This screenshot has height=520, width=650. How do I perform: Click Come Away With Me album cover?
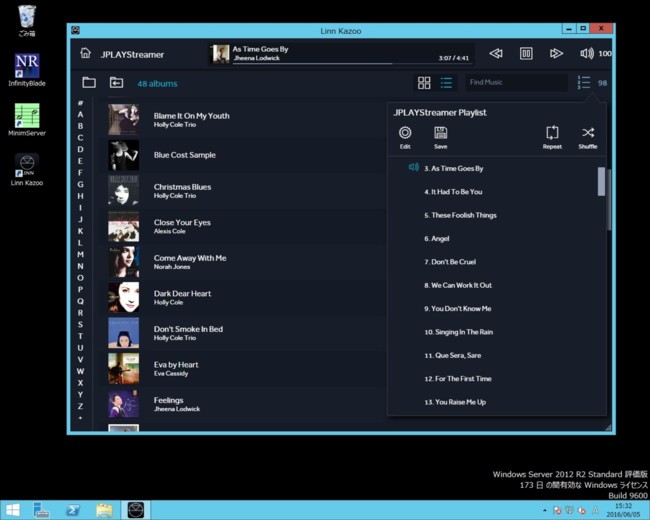point(124,262)
